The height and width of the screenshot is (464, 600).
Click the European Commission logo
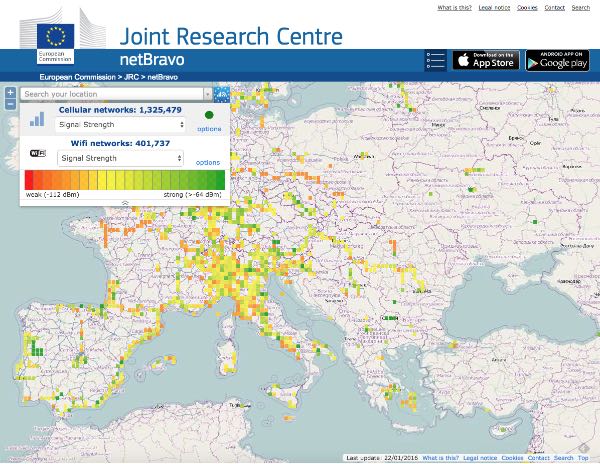(x=55, y=39)
